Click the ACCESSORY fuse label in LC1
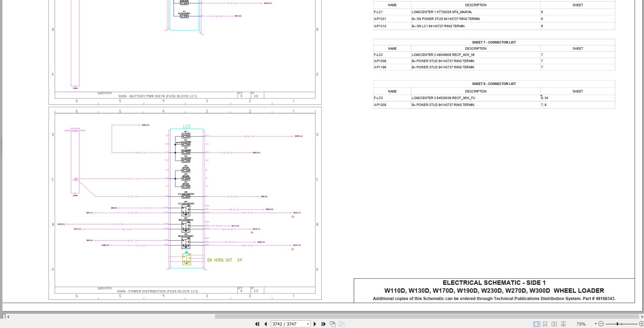Viewport: 644px width, 328px height. (x=184, y=13)
